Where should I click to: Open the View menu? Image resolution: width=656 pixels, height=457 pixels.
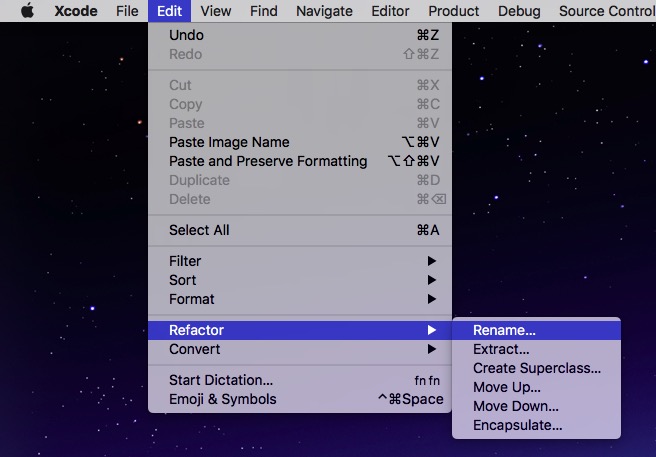215,11
